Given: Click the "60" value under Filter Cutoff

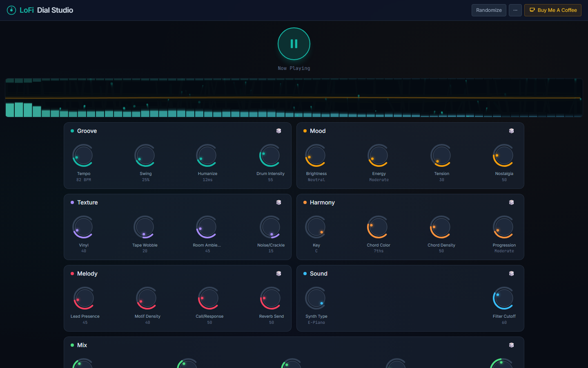Looking at the screenshot, I should [504, 323].
